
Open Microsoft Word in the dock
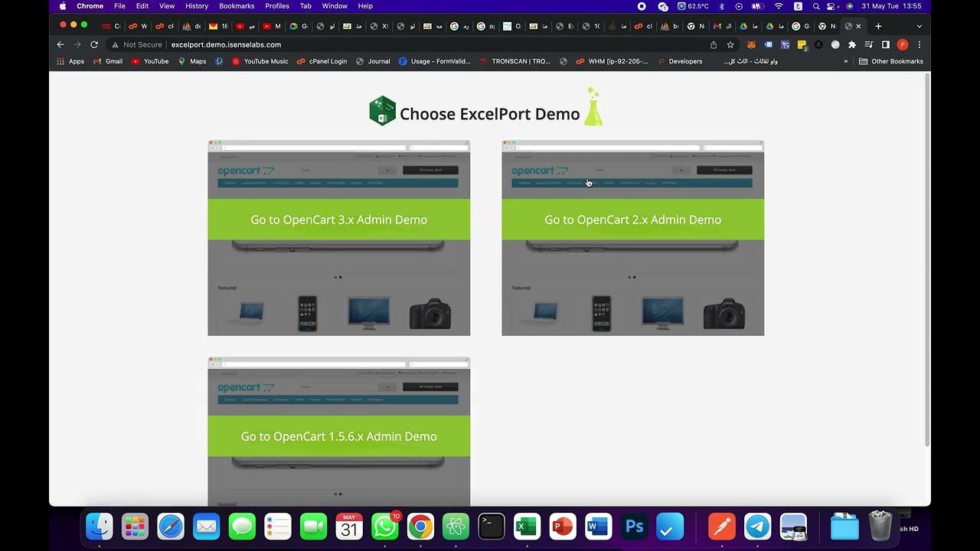[598, 527]
